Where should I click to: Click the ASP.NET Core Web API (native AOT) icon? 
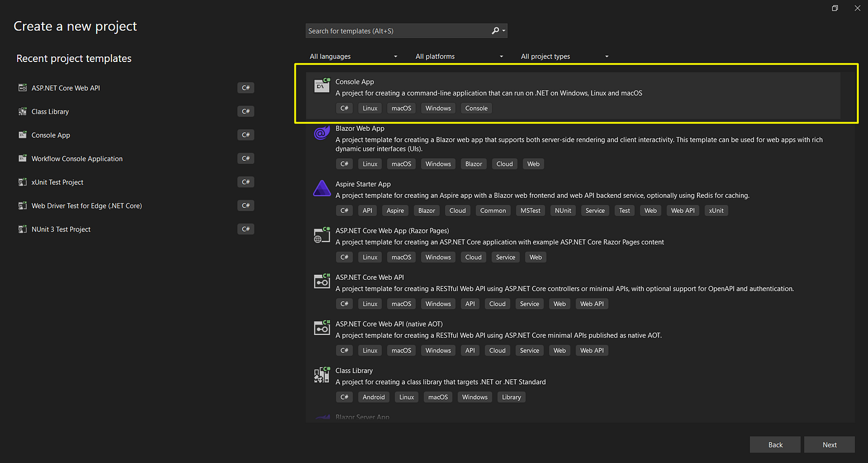click(322, 328)
